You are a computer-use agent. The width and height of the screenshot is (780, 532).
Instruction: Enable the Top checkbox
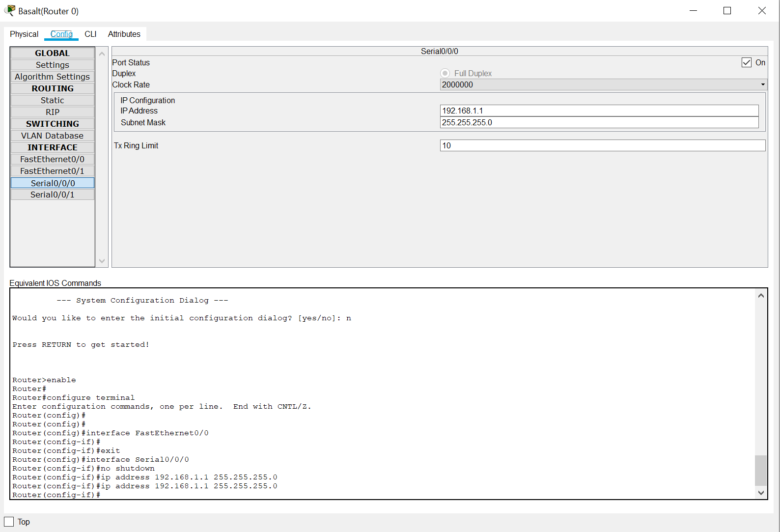[9, 521]
